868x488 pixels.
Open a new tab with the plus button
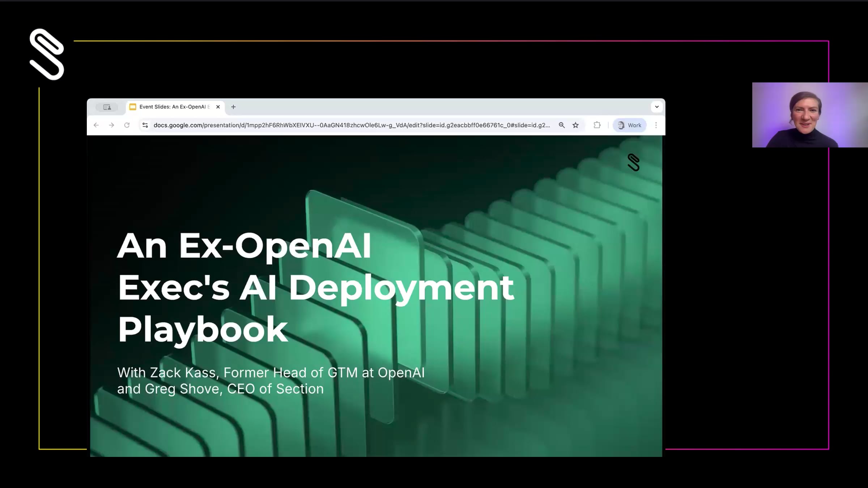233,107
